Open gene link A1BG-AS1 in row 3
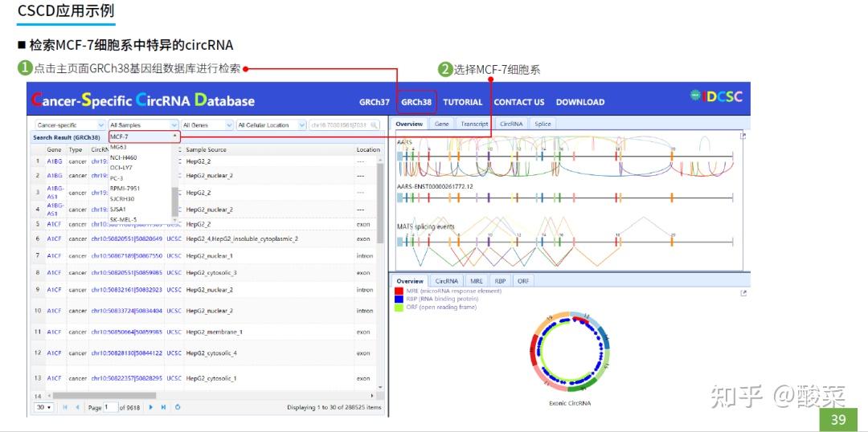The height and width of the screenshot is (432, 868). point(55,193)
